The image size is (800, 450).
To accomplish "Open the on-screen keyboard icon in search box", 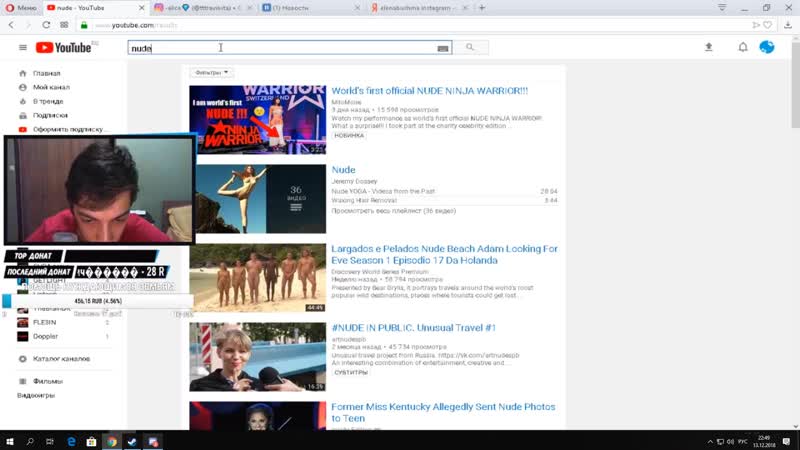I will pyautogui.click(x=443, y=48).
